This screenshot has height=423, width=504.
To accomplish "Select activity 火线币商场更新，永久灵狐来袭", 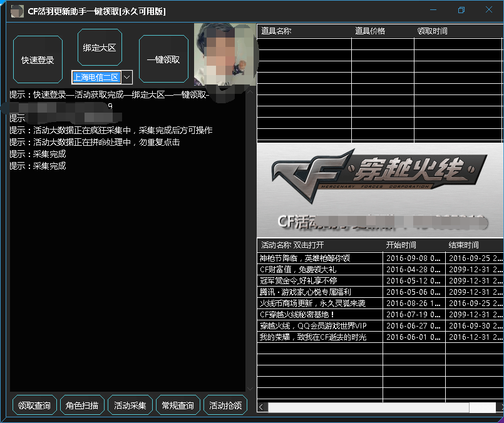I will point(312,303).
